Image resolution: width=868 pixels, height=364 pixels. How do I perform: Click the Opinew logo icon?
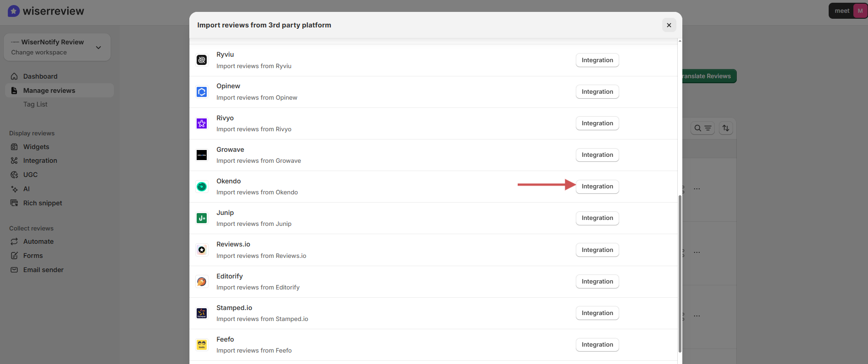pyautogui.click(x=202, y=92)
